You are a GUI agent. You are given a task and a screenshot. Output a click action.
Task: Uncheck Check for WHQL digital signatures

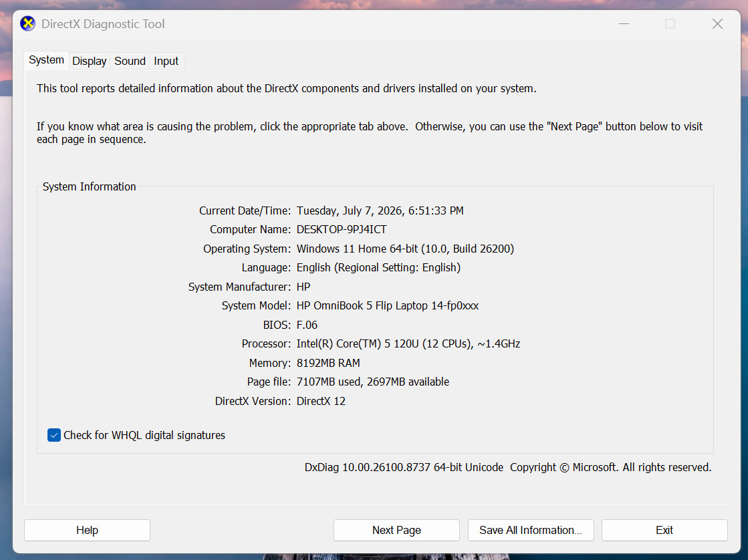coord(54,435)
